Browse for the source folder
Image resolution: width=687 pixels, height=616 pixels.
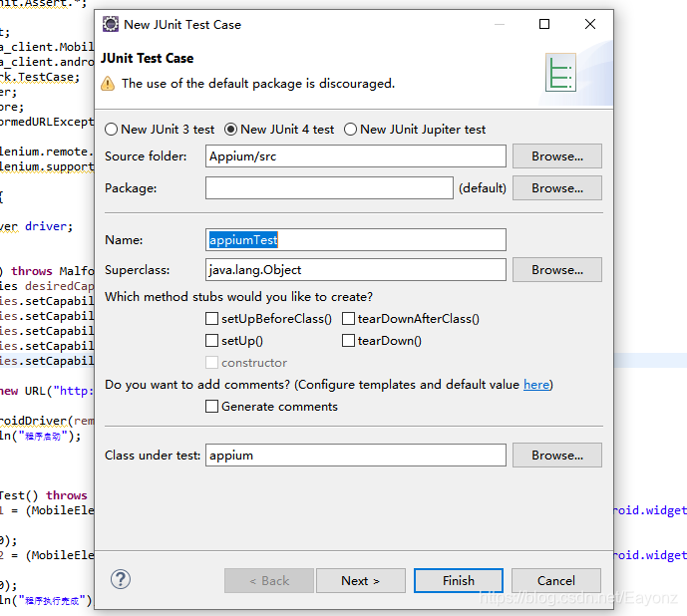[557, 155]
